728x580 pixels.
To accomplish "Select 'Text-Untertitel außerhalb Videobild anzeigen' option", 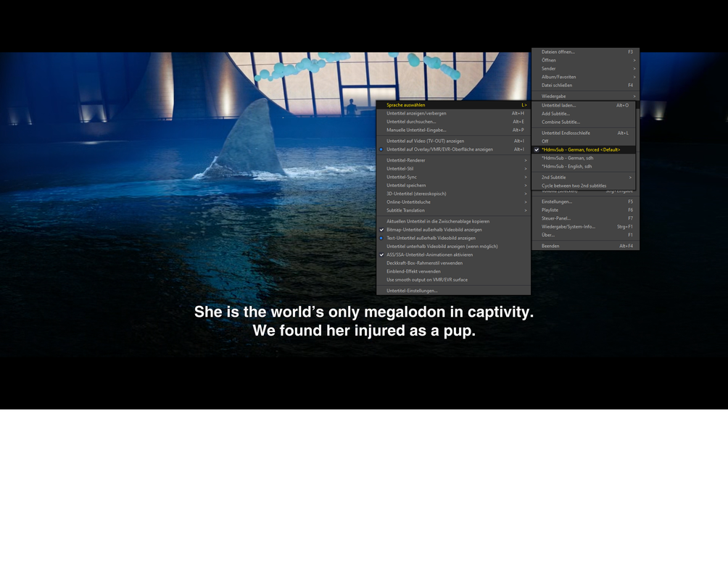I will 453,239.
